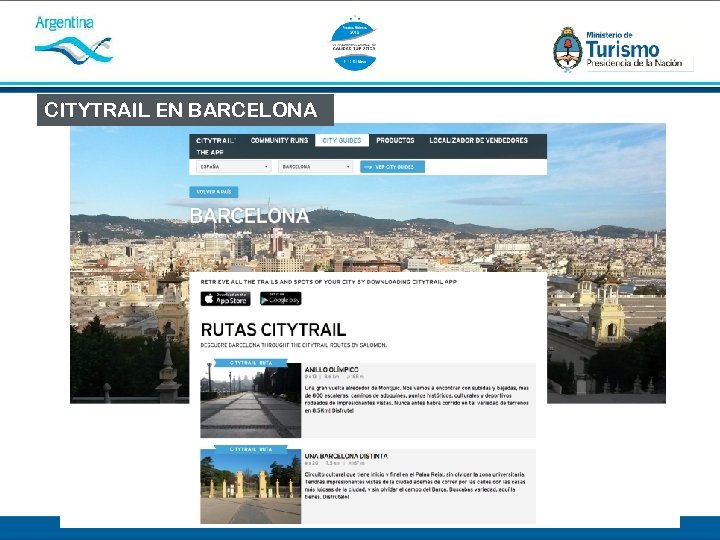The width and height of the screenshot is (720, 540).
Task: Click the Anillo Olímpico route description text
Action: pyautogui.click(x=417, y=399)
